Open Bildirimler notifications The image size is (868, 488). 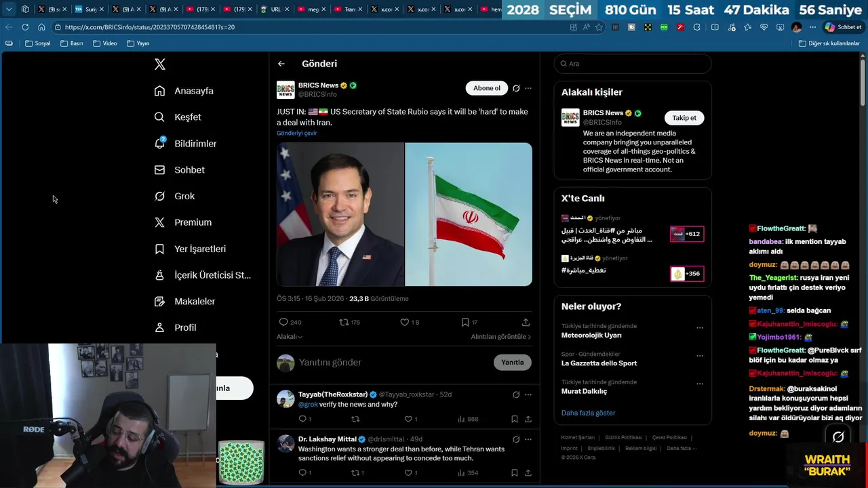[185, 144]
